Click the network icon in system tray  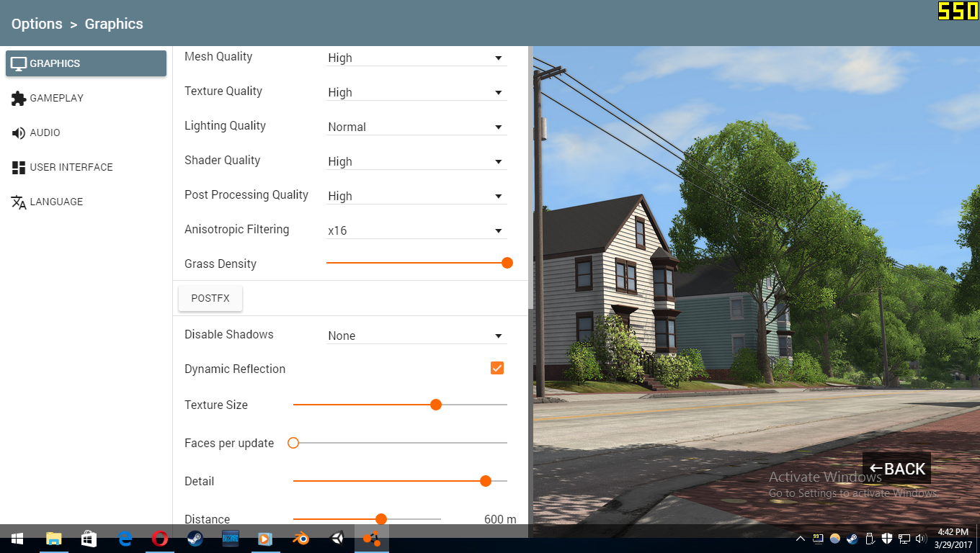pyautogui.click(x=904, y=538)
